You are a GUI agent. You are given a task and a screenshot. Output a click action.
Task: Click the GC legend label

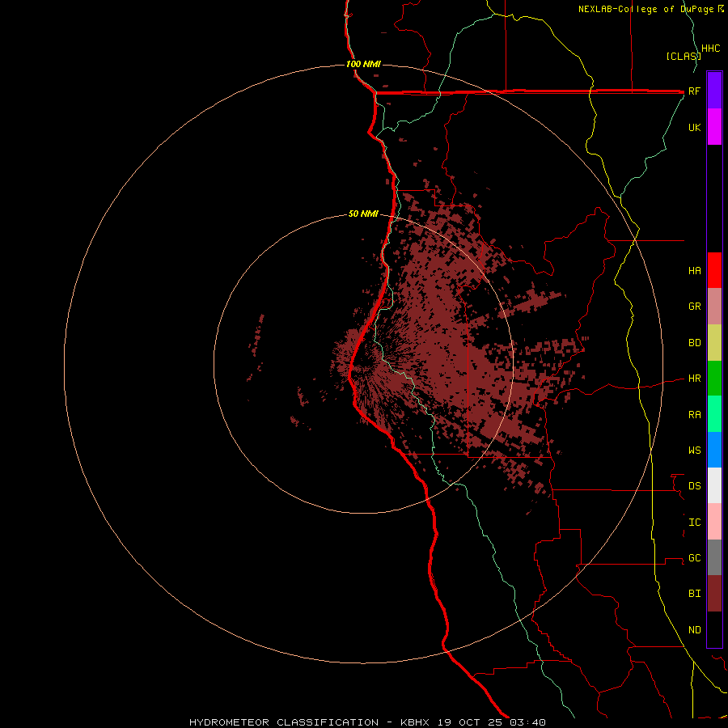pos(694,558)
